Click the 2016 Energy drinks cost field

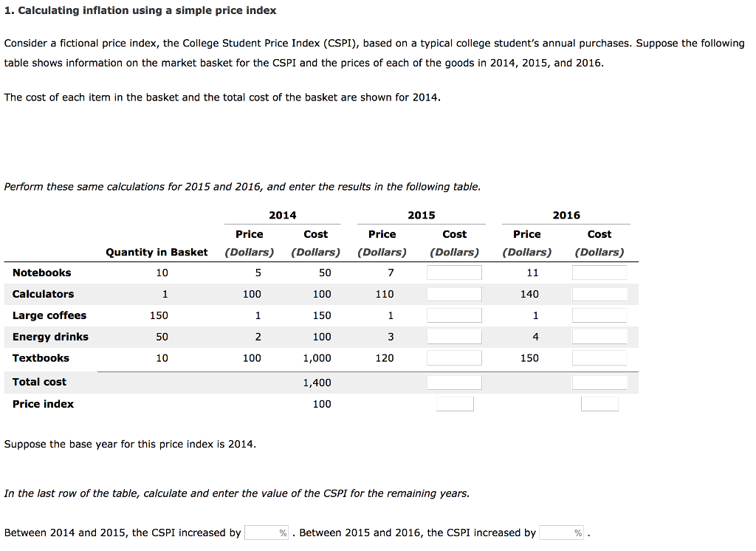pos(599,337)
